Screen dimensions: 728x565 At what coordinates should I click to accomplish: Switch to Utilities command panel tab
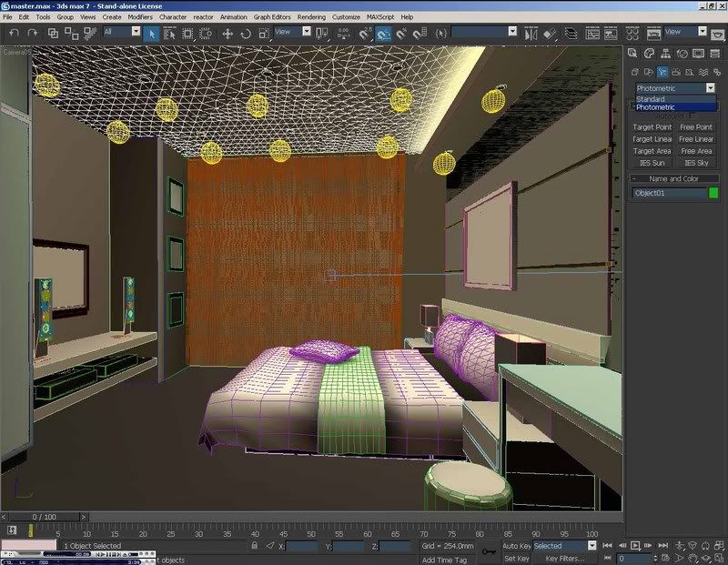[715, 54]
